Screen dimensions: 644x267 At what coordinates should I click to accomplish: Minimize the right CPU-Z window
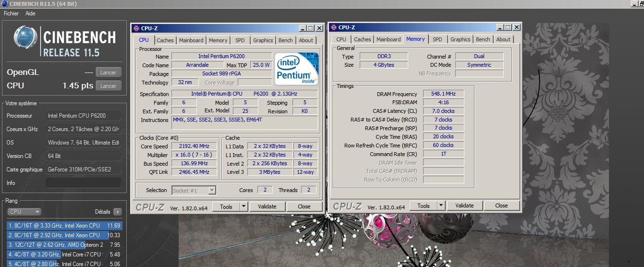click(500, 27)
